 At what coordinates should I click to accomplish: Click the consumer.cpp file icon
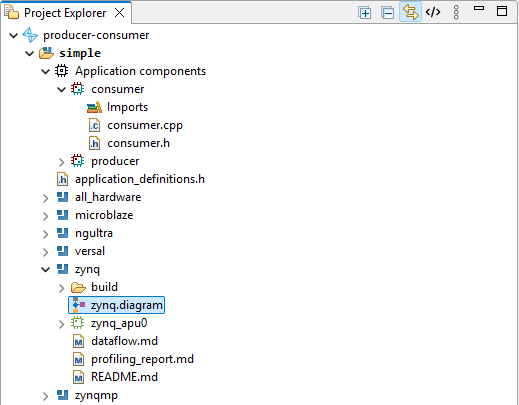(94, 125)
